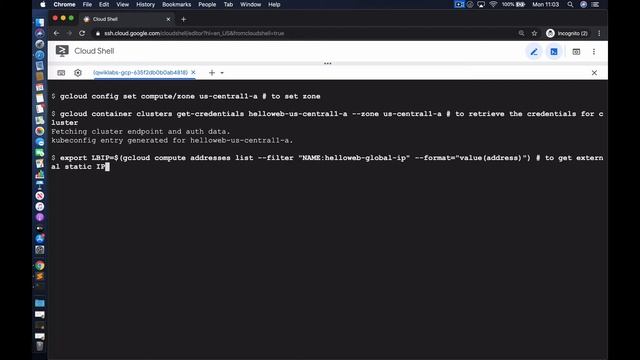
Task: Toggle the Cloud Shell terminal button
Action: [x=553, y=52]
